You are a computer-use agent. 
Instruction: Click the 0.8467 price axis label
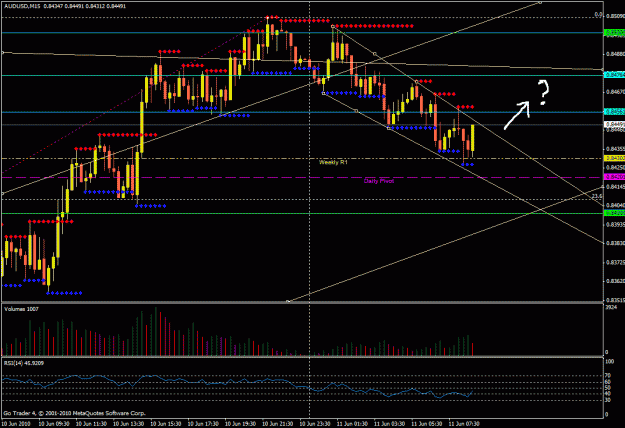tap(615, 92)
